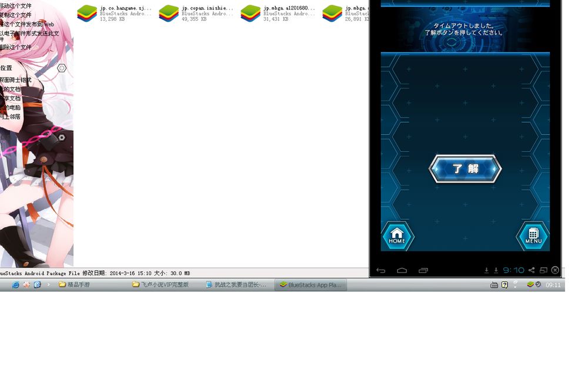Click the share icon in BlueStacks bar
Viewport: 588px width, 368px height.
pos(532,270)
